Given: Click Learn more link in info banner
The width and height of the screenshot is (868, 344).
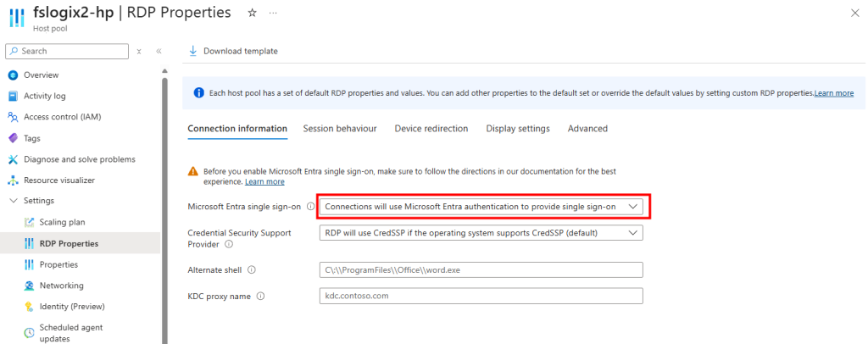Looking at the screenshot, I should [833, 93].
